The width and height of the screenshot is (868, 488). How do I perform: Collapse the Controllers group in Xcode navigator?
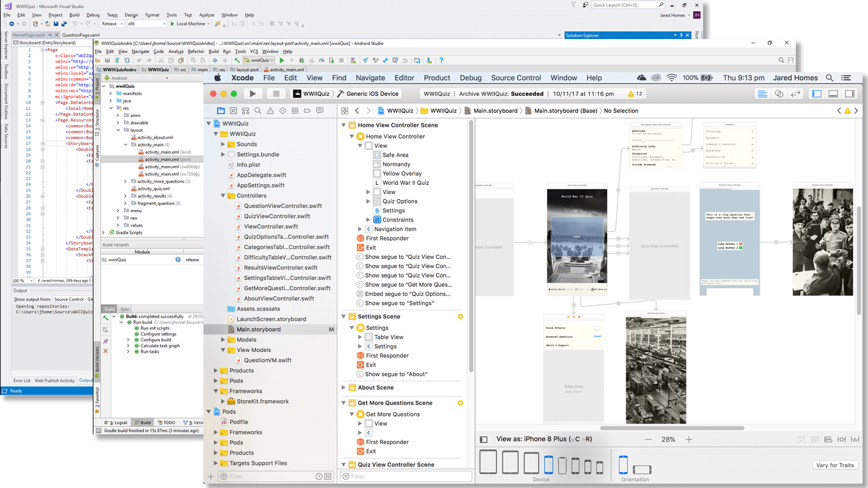223,196
